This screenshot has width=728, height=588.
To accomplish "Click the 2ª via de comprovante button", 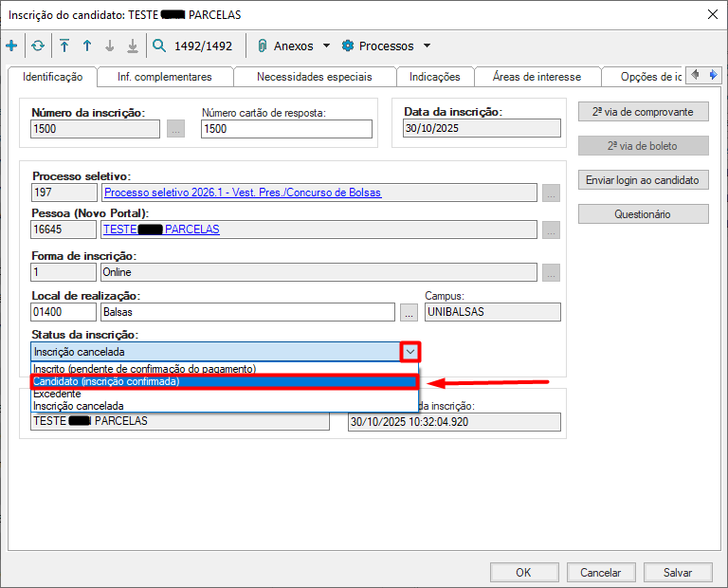I will (643, 112).
